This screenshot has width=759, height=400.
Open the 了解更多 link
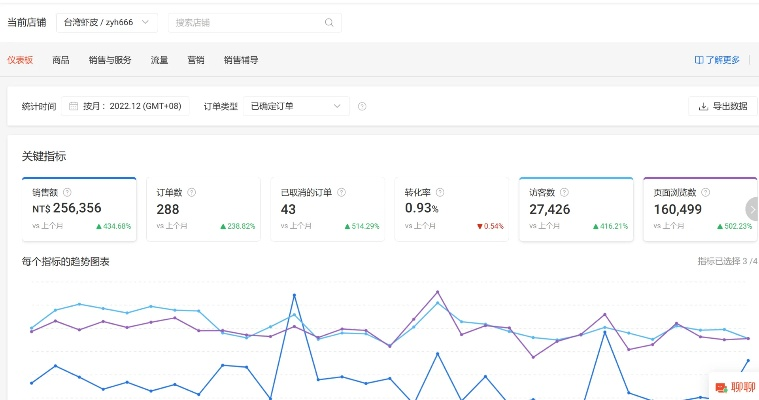pyautogui.click(x=717, y=60)
